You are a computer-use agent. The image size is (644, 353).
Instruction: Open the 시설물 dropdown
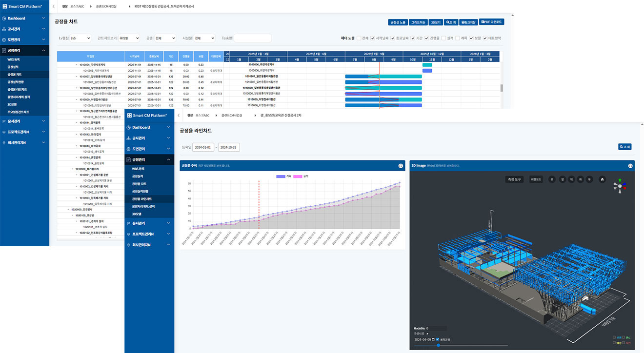[x=204, y=38]
